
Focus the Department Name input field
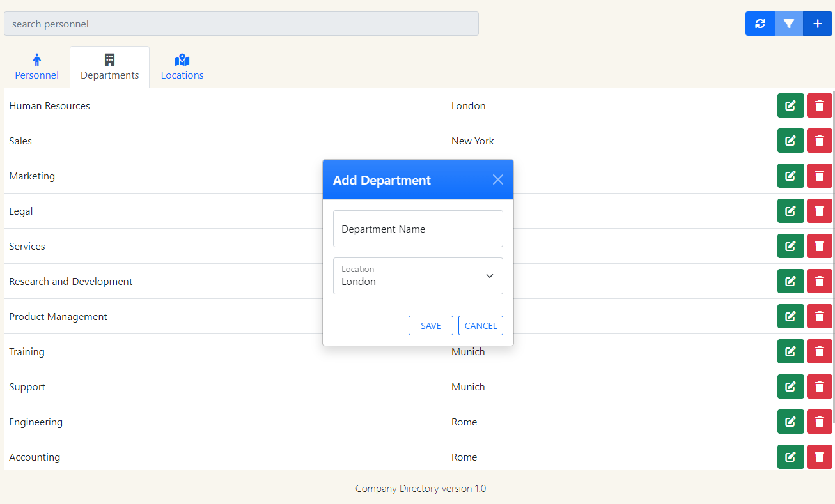[x=417, y=229]
